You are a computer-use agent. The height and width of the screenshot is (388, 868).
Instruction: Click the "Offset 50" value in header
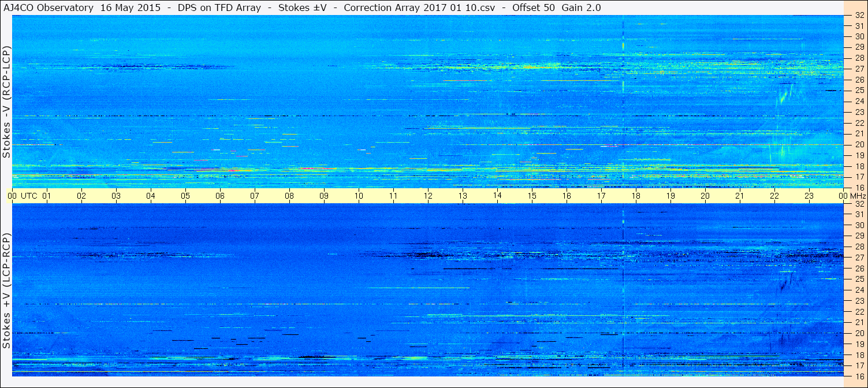pos(534,8)
